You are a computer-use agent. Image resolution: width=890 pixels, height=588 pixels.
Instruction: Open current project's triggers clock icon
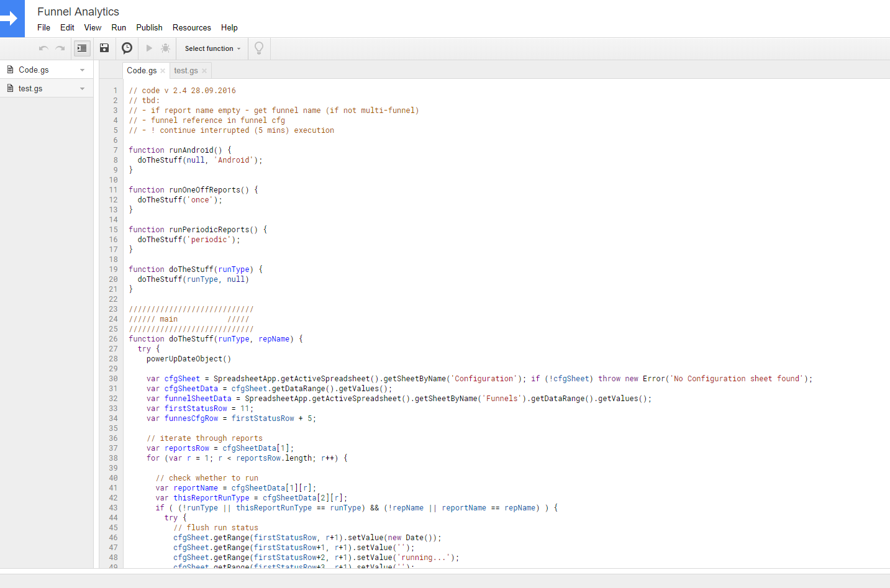click(x=127, y=48)
